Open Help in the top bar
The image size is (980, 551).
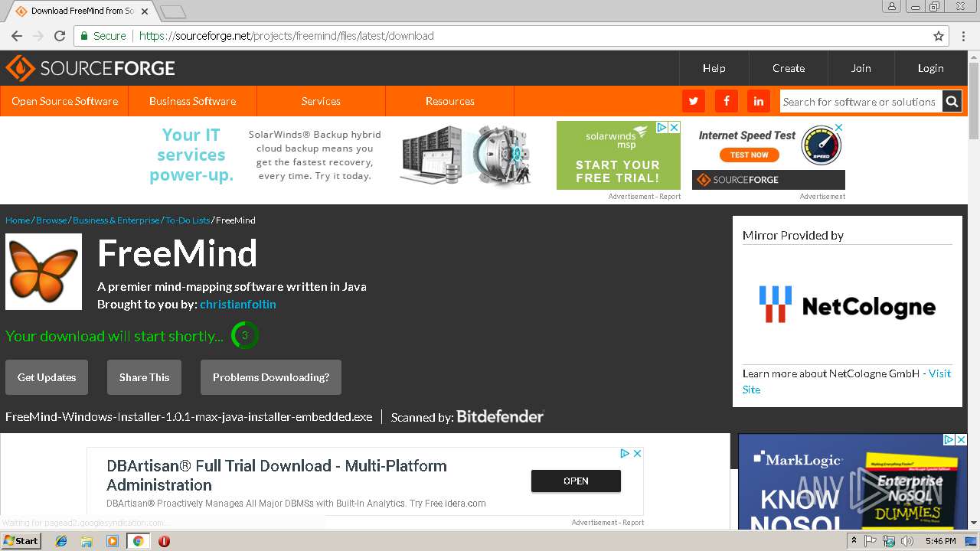[x=714, y=68]
